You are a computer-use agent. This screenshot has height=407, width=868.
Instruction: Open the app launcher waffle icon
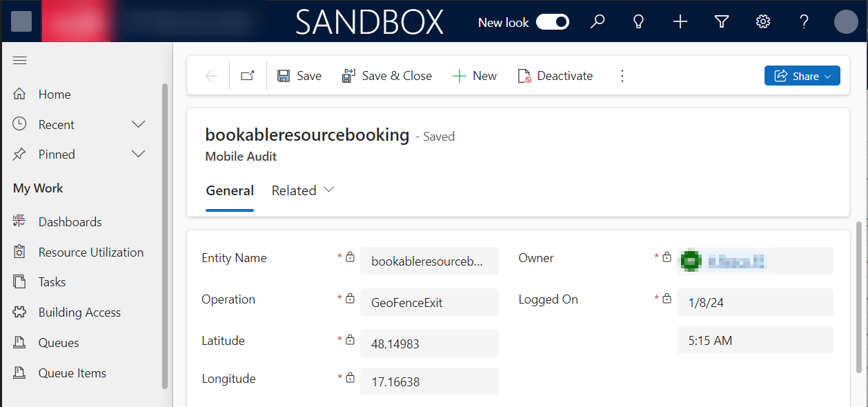pos(21,21)
